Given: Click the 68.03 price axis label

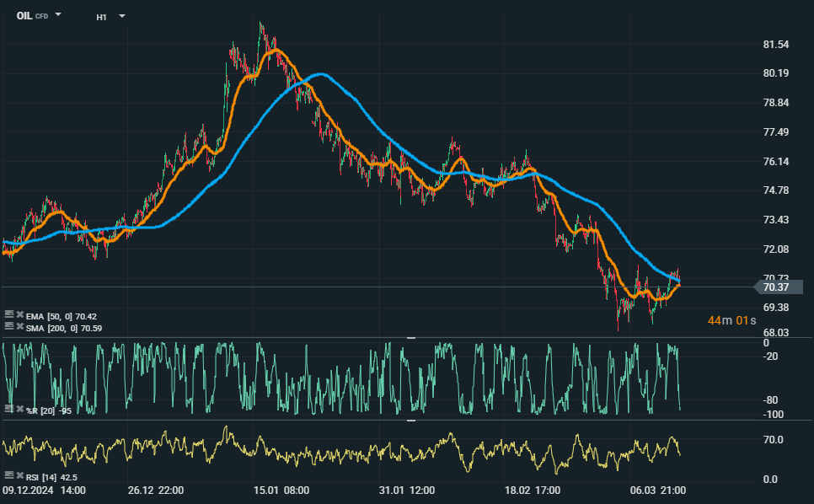Looking at the screenshot, I should 775,333.
